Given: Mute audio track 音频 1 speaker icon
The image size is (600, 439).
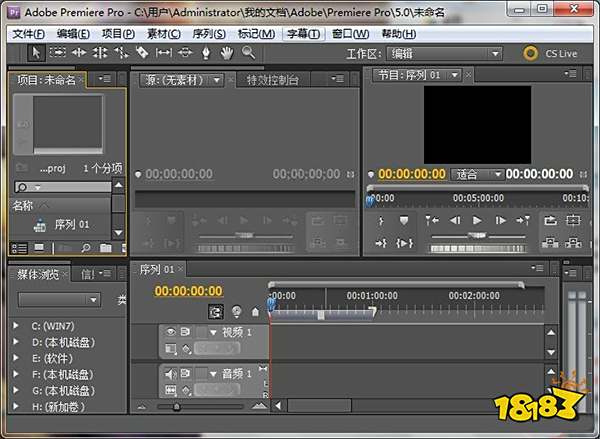Looking at the screenshot, I should point(171,374).
